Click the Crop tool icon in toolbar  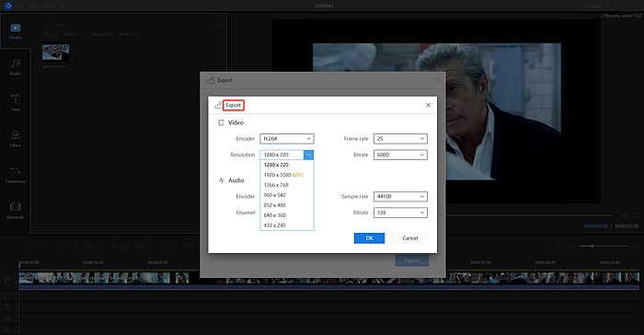pos(112,246)
